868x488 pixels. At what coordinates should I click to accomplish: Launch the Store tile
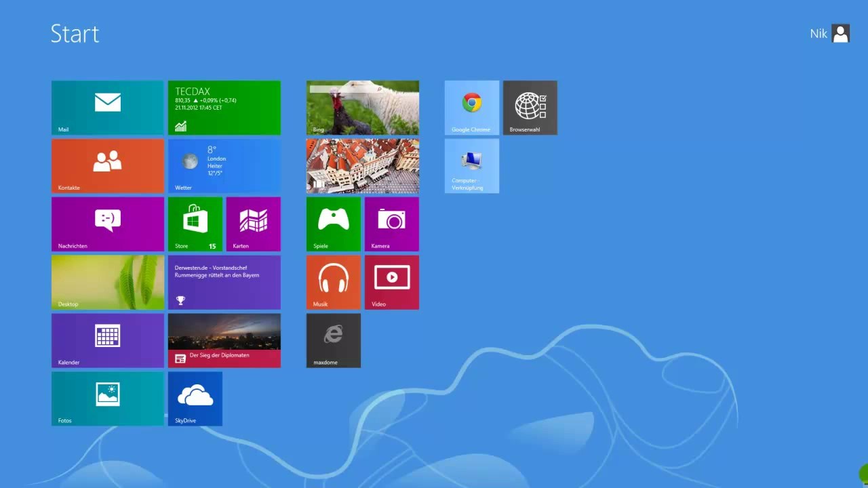click(195, 224)
